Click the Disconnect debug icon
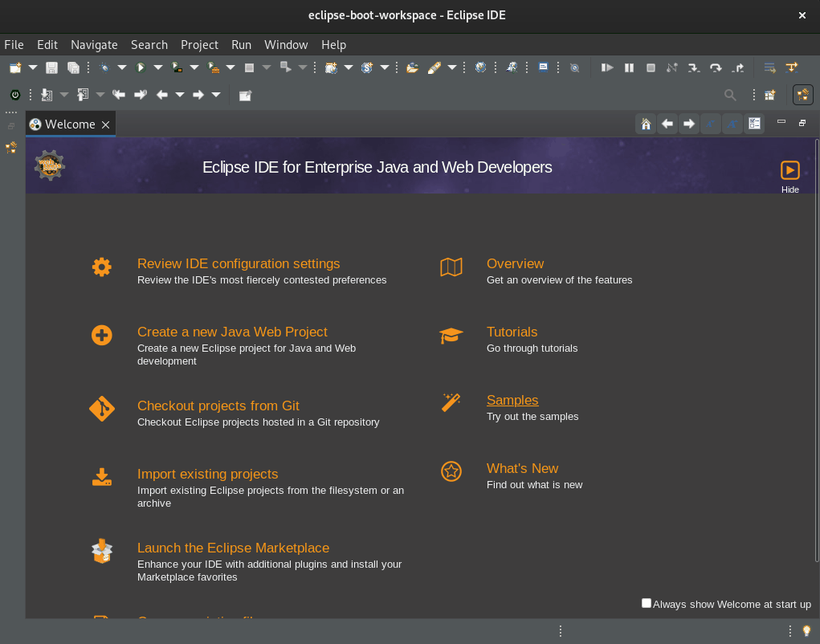820x644 pixels. (672, 67)
